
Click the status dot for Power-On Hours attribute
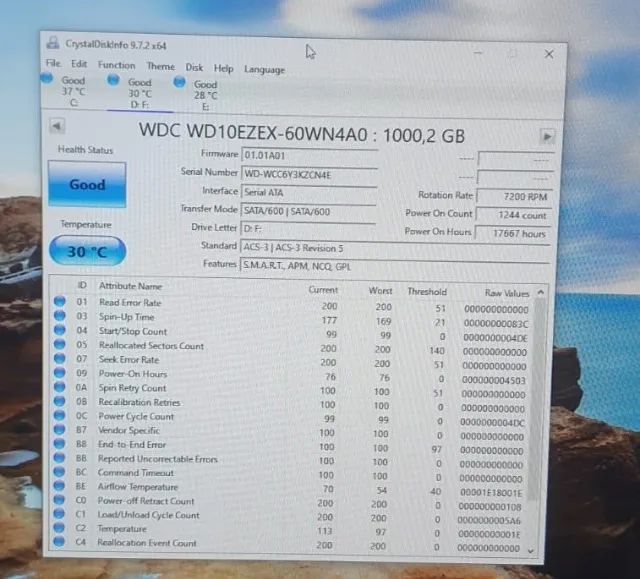[60, 372]
